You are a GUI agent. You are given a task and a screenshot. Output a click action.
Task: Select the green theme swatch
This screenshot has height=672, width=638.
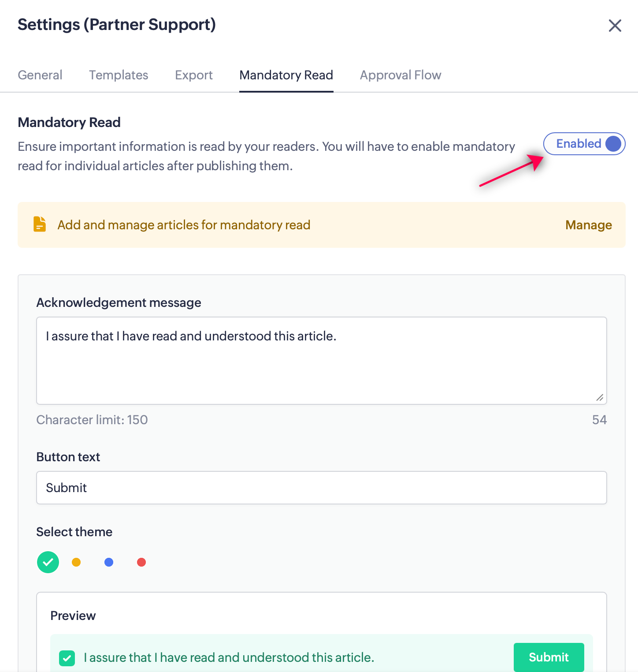coord(48,562)
